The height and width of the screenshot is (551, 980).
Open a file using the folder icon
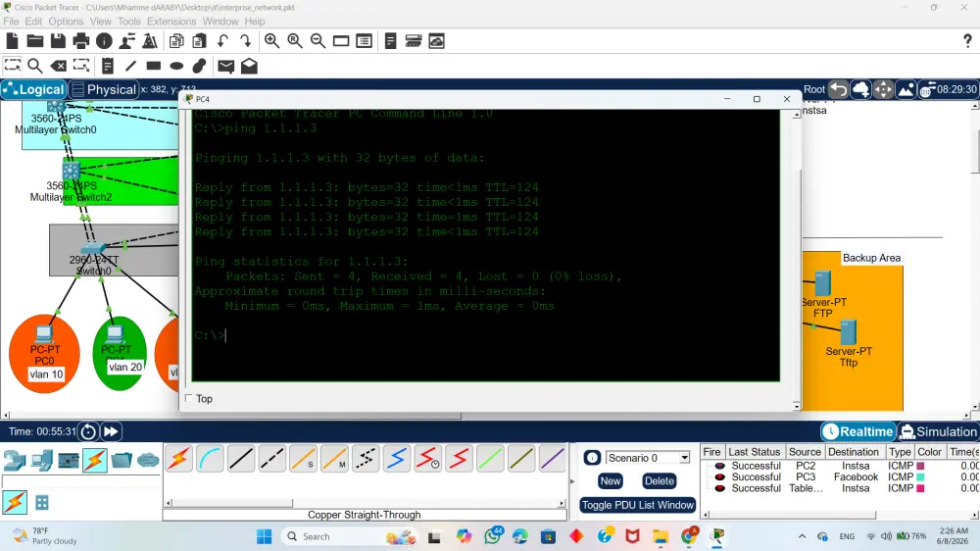[x=35, y=41]
